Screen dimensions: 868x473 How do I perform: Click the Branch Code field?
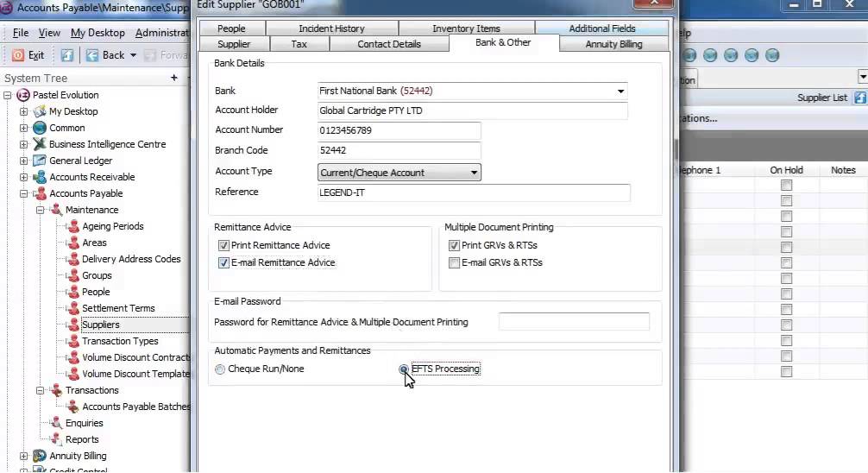point(399,151)
